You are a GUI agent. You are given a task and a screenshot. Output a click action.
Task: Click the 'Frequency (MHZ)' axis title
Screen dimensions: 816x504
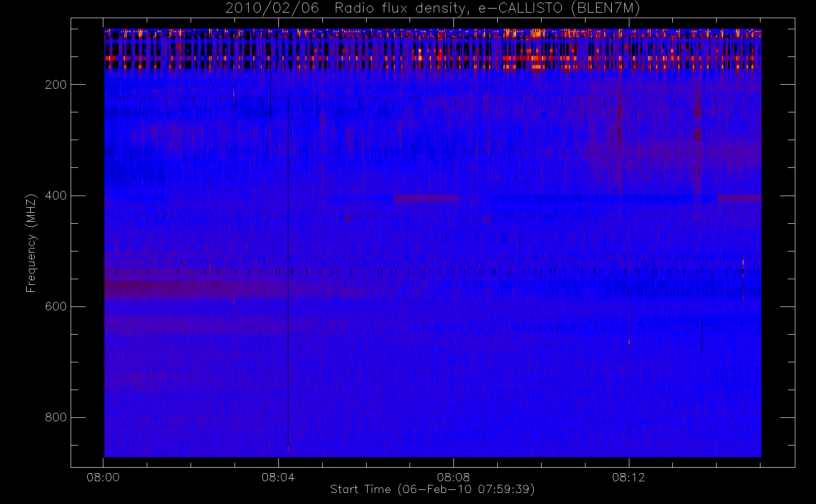pos(31,243)
